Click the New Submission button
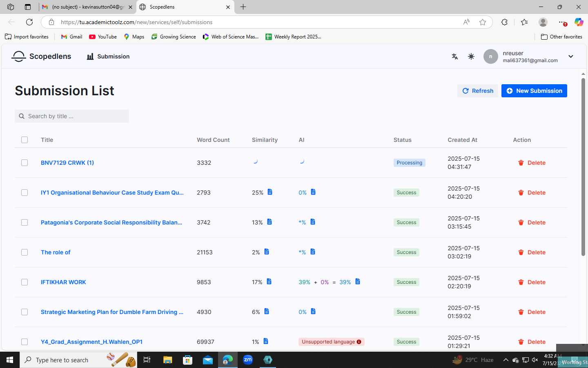Viewport: 588px width, 368px height. [x=534, y=91]
